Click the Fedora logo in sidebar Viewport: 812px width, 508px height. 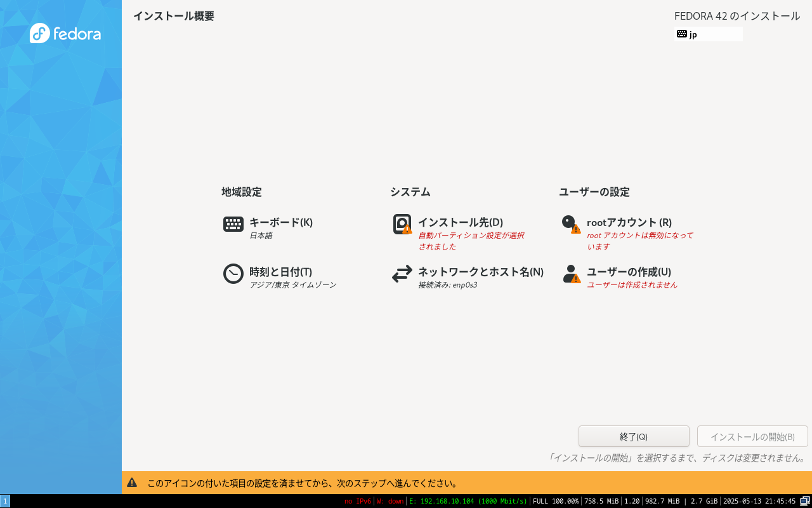65,33
